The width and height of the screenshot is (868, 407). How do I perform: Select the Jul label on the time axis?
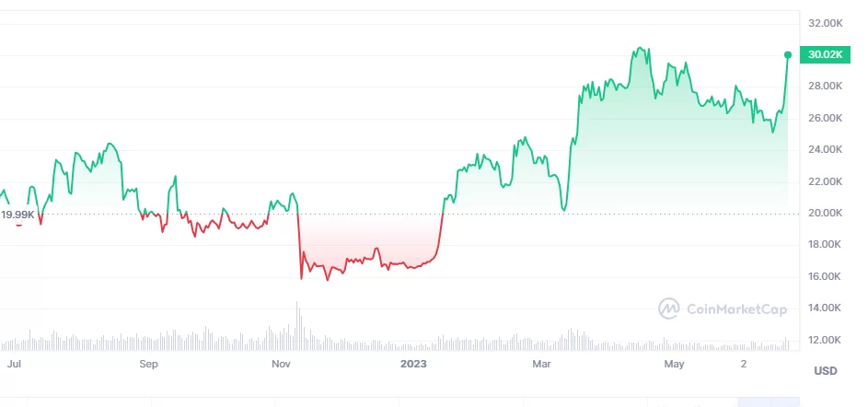click(14, 364)
